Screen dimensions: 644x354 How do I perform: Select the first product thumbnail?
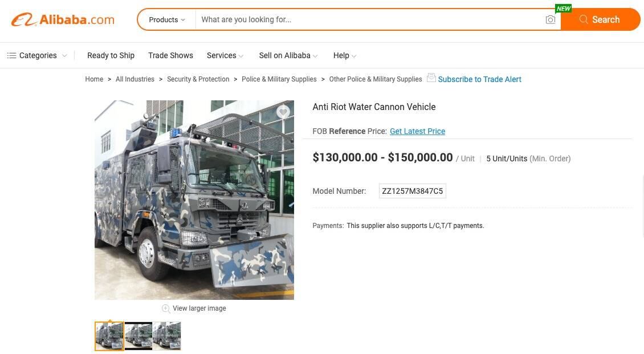[109, 336]
